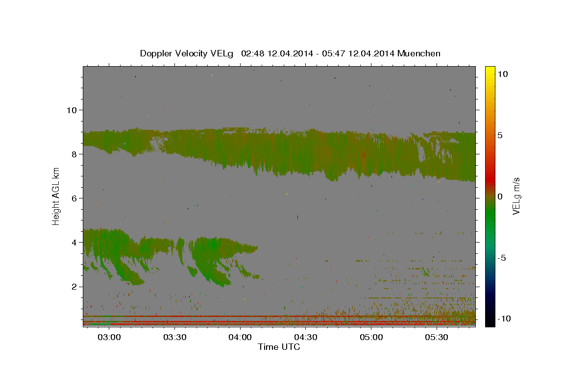
Task: Click the colorbar value 5 label
Action: coord(500,135)
